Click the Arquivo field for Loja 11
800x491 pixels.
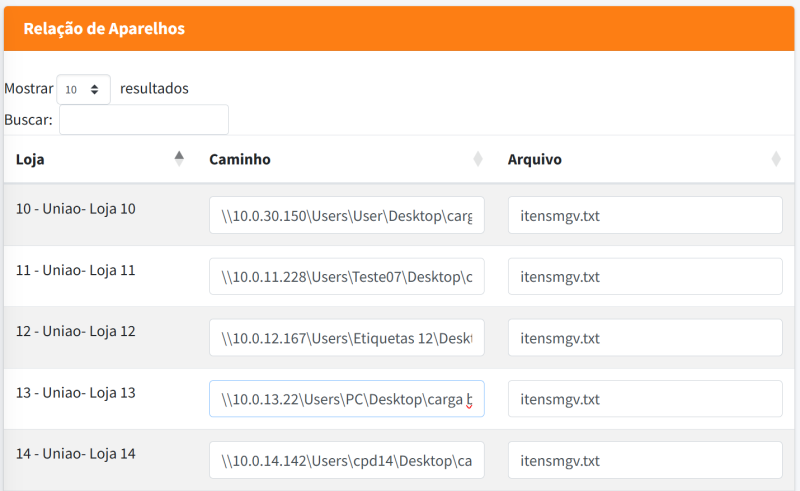tap(645, 276)
